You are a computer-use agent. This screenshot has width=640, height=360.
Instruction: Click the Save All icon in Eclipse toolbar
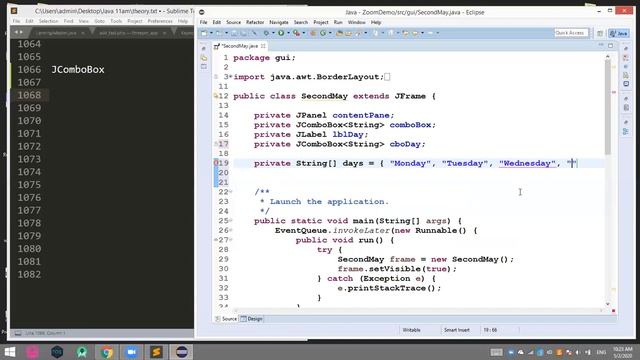pyautogui.click(x=244, y=33)
